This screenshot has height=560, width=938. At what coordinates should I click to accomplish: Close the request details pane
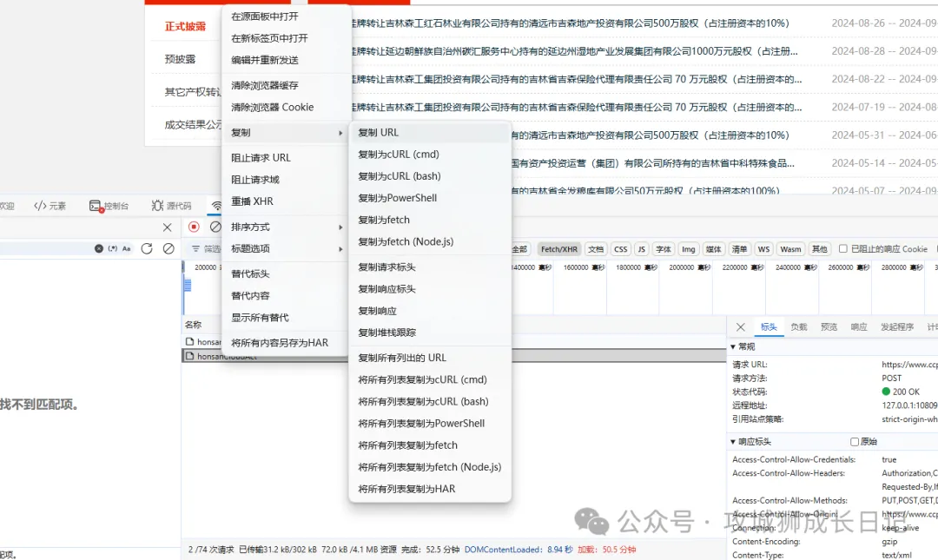pyautogui.click(x=740, y=327)
